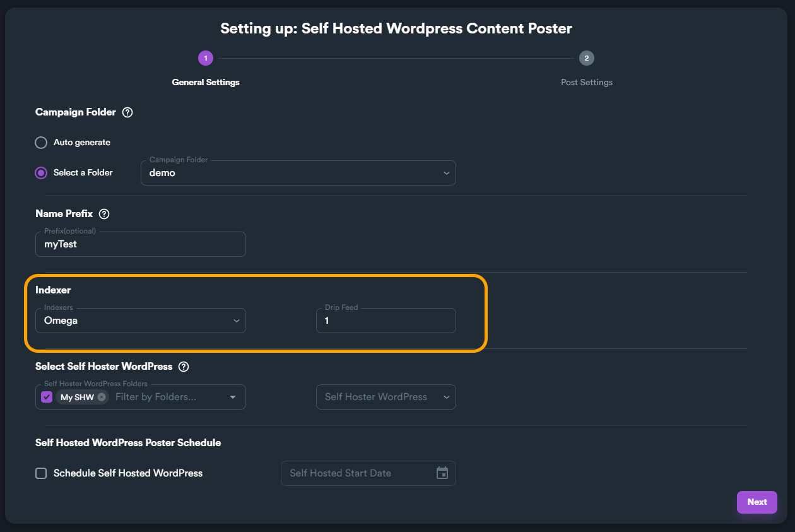795x532 pixels.
Task: Expand the Filter by Folders arrow
Action: point(233,397)
